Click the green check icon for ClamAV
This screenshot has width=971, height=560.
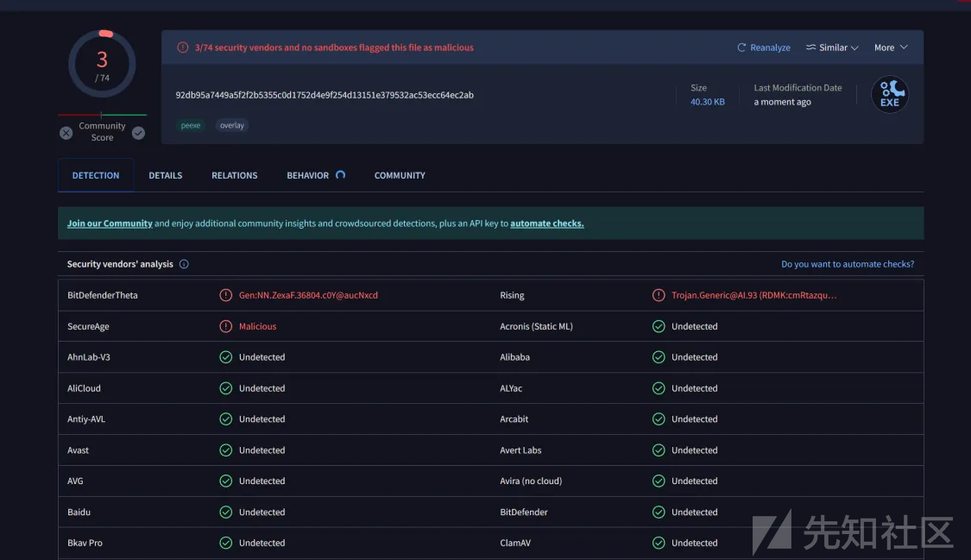pyautogui.click(x=659, y=543)
